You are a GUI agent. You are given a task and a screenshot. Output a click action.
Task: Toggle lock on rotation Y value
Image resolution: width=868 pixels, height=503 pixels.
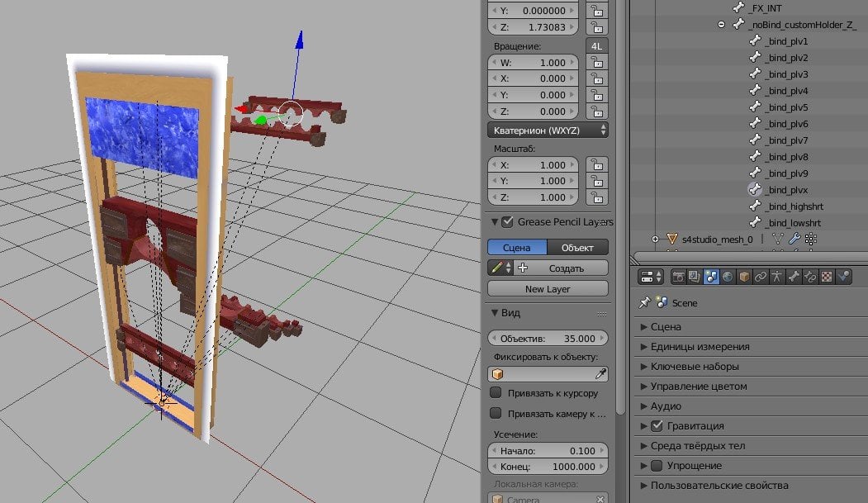click(x=597, y=95)
